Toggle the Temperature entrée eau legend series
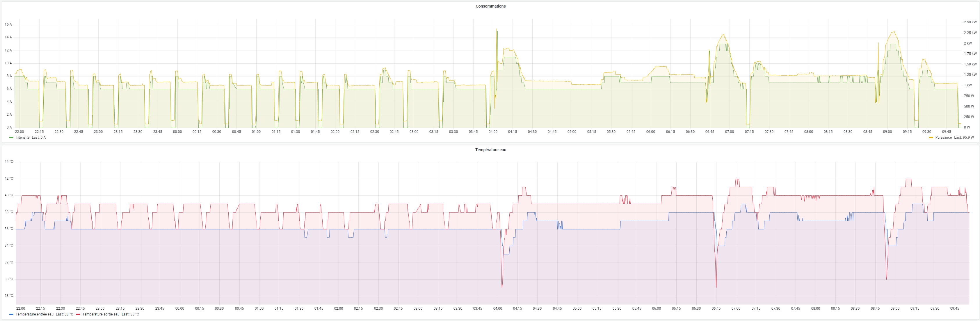Viewport: 980px width, 321px height. pyautogui.click(x=35, y=315)
